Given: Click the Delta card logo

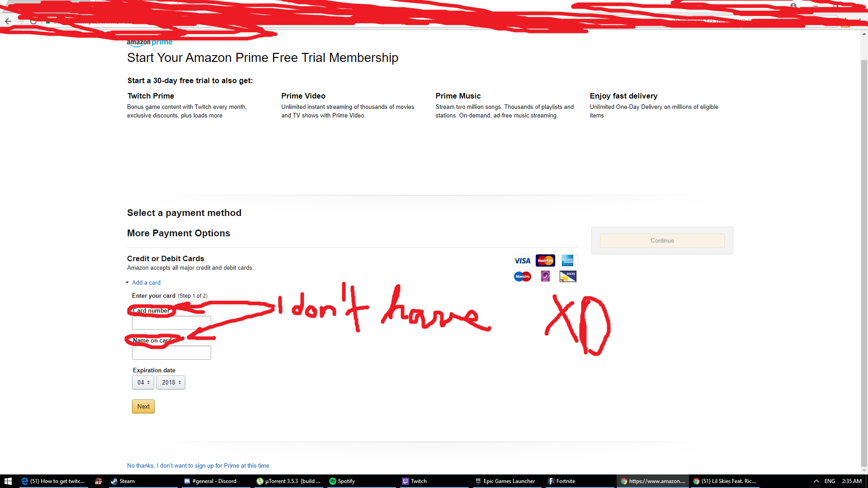Looking at the screenshot, I should [x=568, y=277].
